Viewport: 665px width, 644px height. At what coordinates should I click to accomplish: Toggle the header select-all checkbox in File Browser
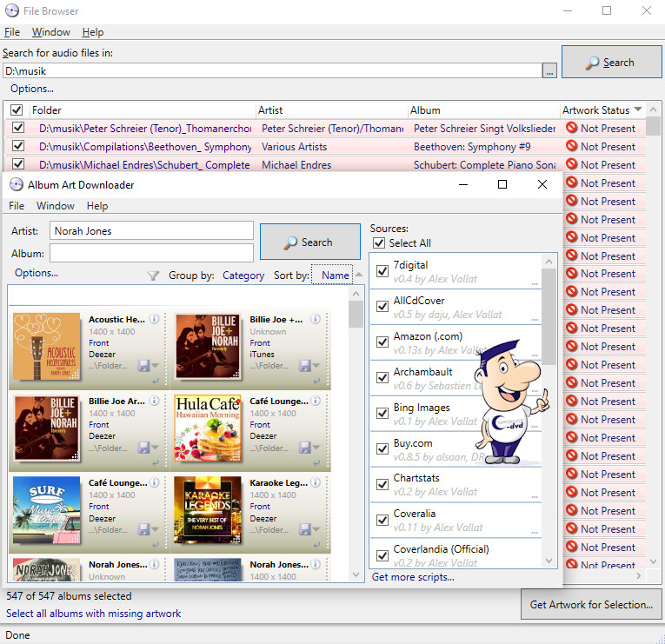[x=17, y=110]
